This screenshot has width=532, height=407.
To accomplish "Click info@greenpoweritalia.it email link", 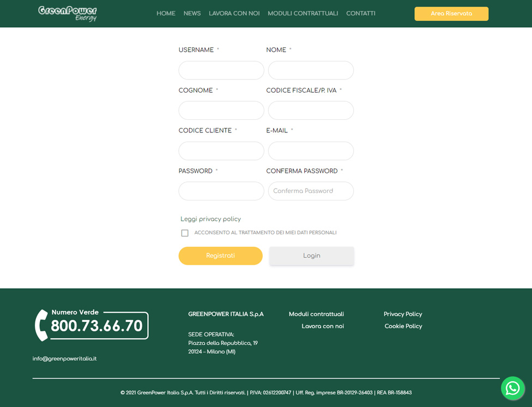I will click(x=64, y=359).
